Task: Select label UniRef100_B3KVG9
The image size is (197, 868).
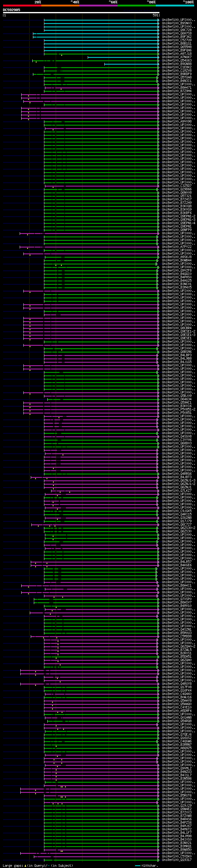Action: [x=177, y=210]
